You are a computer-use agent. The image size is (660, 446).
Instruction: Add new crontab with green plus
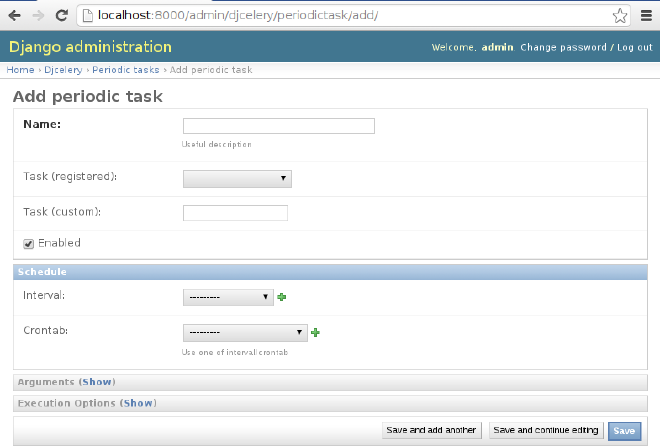[x=316, y=333]
